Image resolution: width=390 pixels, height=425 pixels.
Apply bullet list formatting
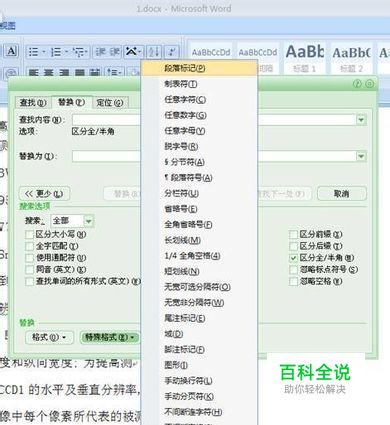point(35,52)
